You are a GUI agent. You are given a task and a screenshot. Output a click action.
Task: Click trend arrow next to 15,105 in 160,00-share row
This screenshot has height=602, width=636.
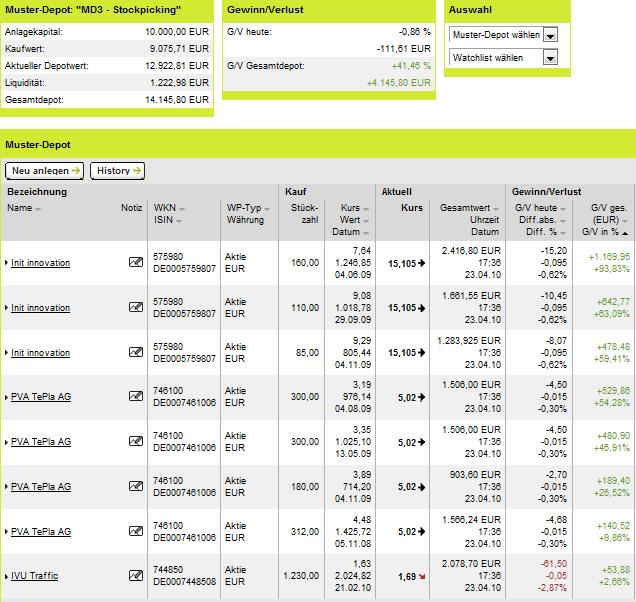[x=422, y=263]
